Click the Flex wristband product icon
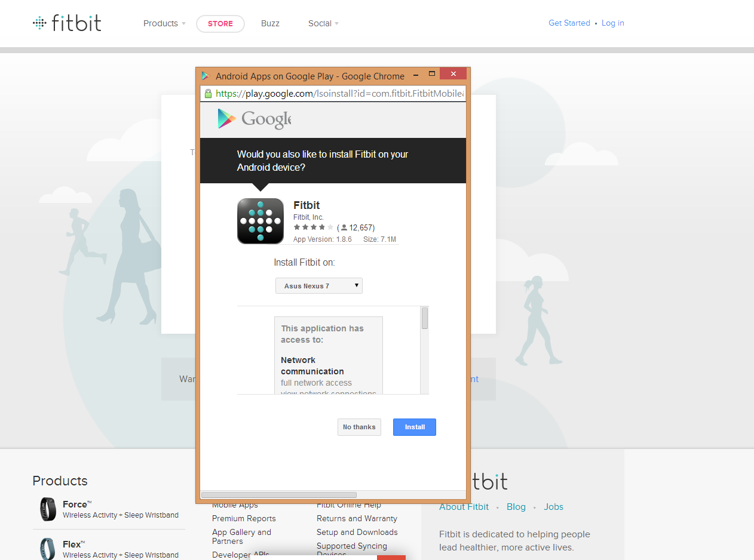754x560 pixels. point(48,549)
